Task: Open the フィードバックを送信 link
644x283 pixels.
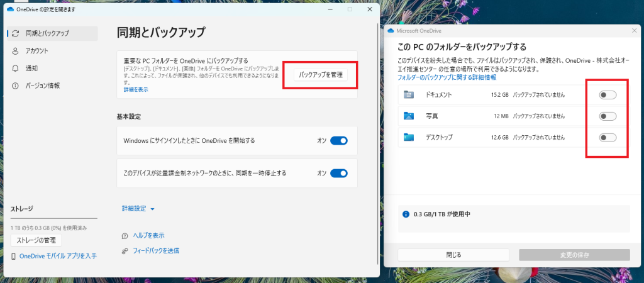Action: pos(156,250)
